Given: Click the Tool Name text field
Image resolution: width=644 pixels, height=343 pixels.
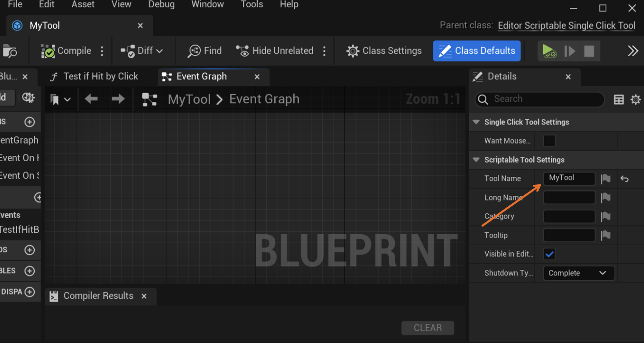Looking at the screenshot, I should [x=569, y=178].
